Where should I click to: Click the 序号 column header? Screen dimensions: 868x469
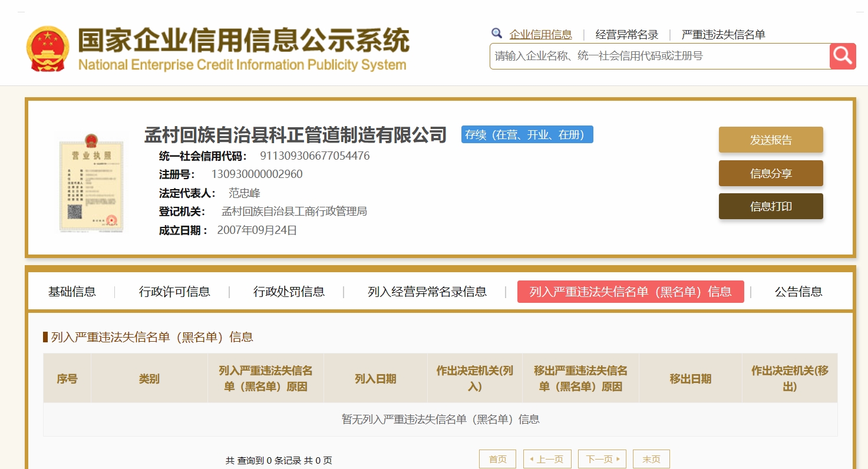(x=67, y=379)
